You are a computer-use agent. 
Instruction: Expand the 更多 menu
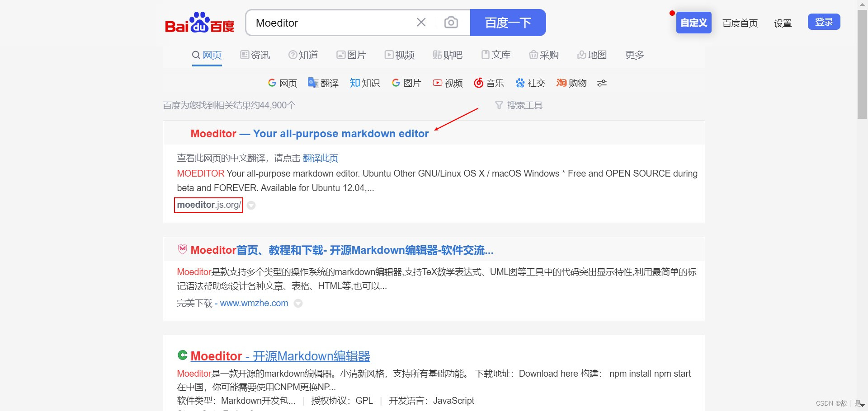[634, 55]
